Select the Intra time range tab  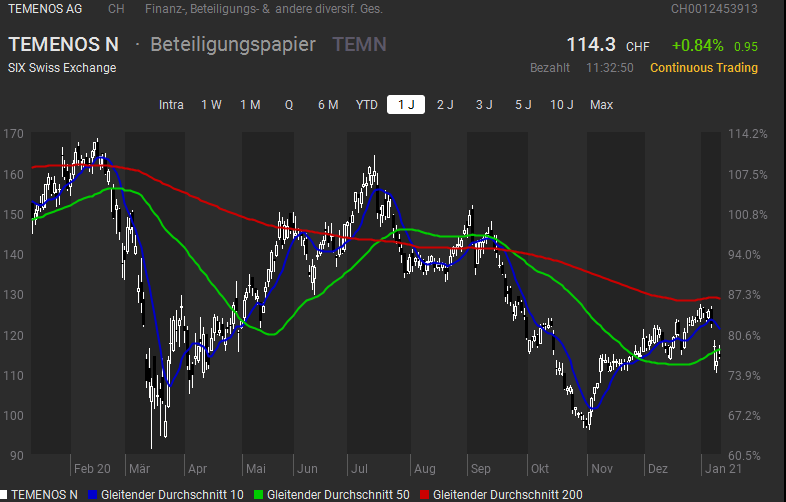[171, 105]
